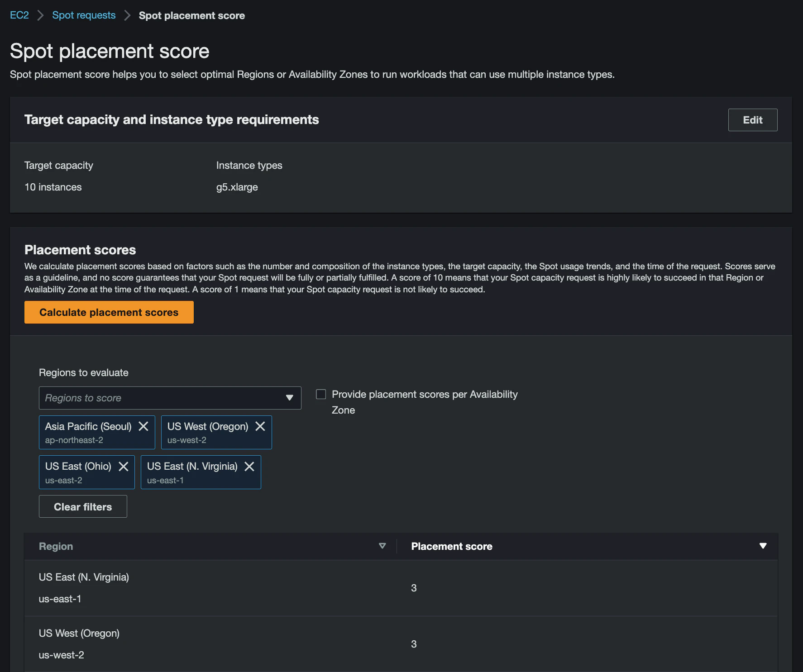Click the Target capacity label
803x672 pixels.
click(59, 166)
